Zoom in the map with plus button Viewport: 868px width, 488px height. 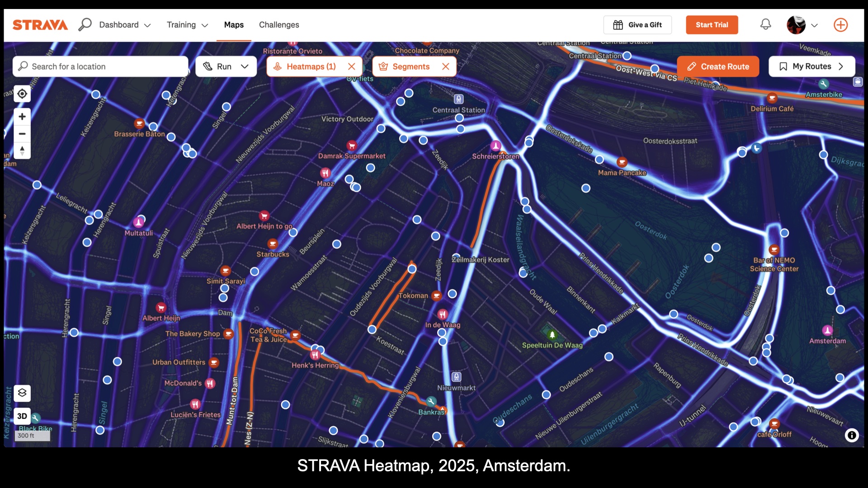pyautogui.click(x=22, y=117)
